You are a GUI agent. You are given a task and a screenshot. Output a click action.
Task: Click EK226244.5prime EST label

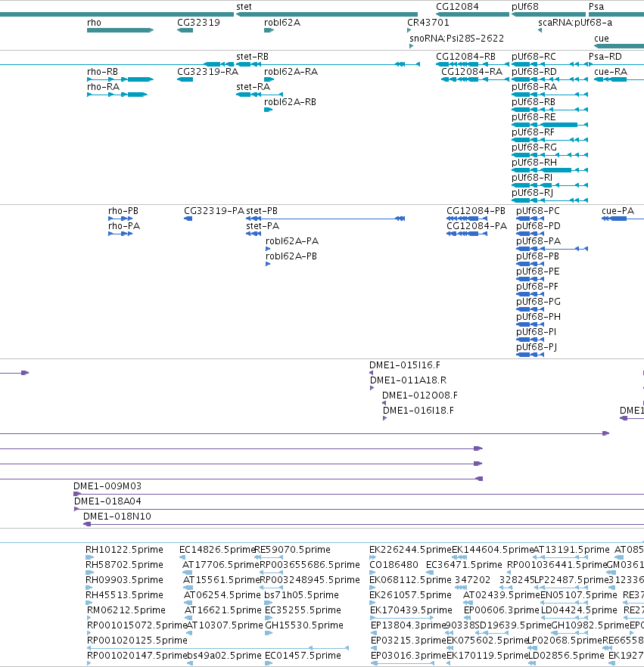click(x=410, y=550)
